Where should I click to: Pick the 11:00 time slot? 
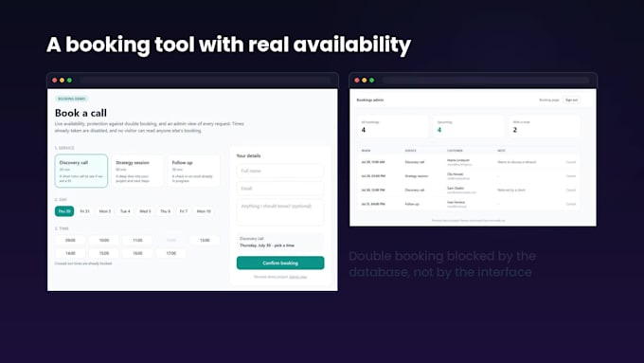pos(137,240)
